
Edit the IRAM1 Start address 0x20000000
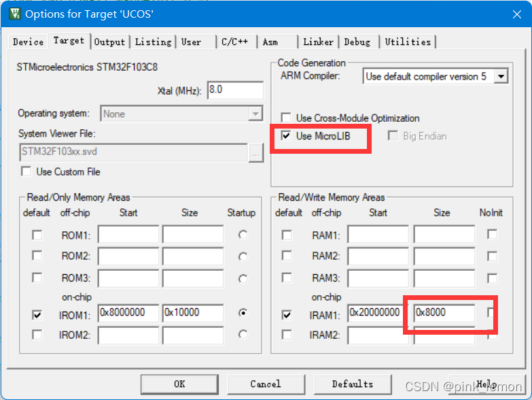click(x=378, y=313)
